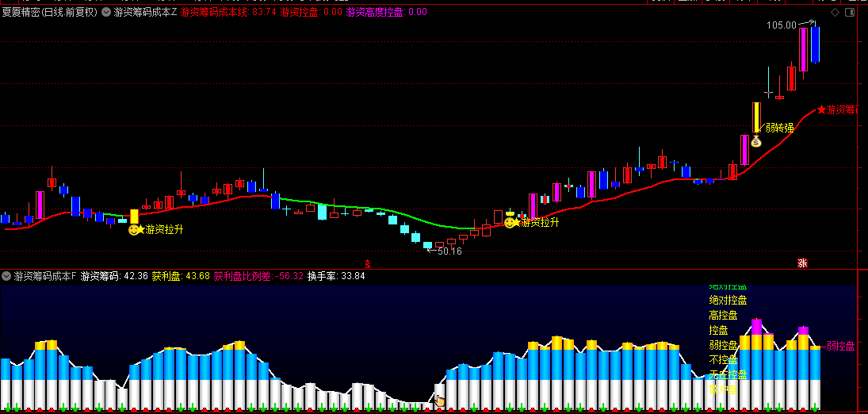
Task: Click the left 游资拉升 signal label
Action: [164, 229]
